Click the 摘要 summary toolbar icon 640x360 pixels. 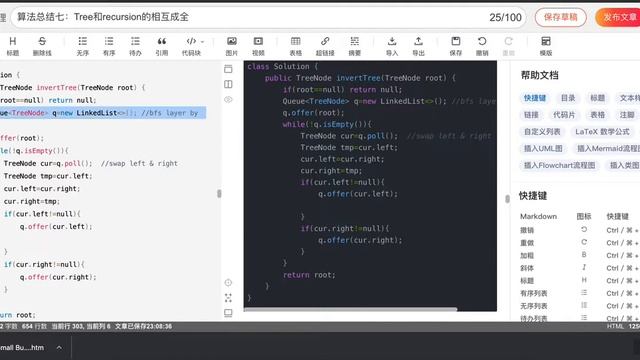click(355, 46)
